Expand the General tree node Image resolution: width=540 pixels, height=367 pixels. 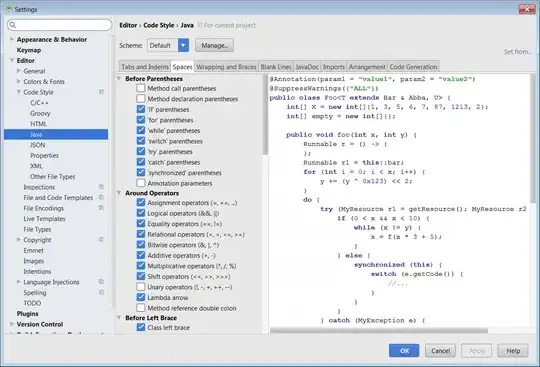[x=19, y=71]
